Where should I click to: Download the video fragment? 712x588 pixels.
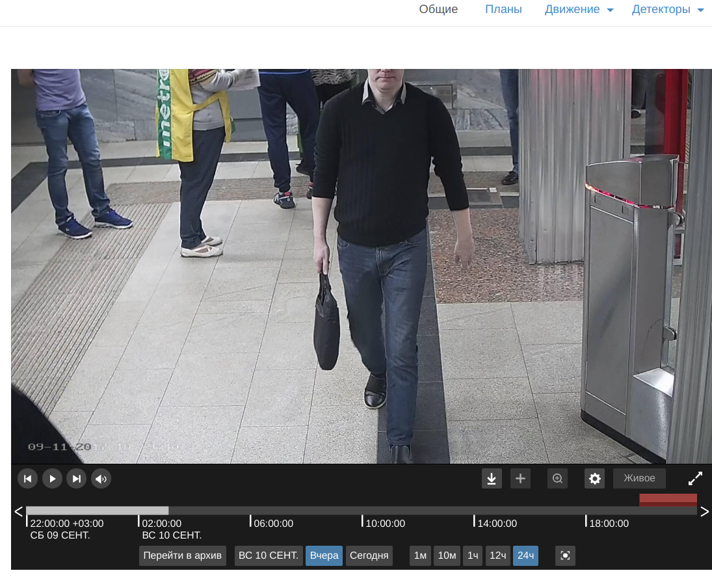pyautogui.click(x=492, y=479)
